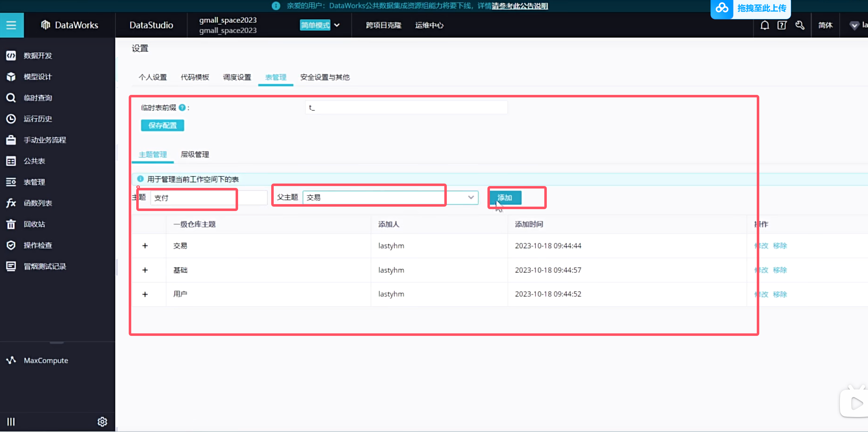Click the 保存配置 button

162,125
